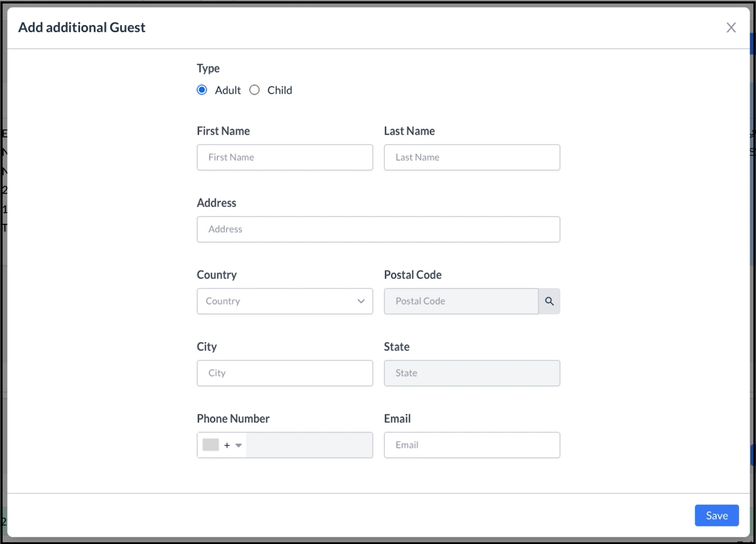Viewport: 756px width, 544px height.
Task: Click the Country field chevron arrow
Action: (x=360, y=301)
